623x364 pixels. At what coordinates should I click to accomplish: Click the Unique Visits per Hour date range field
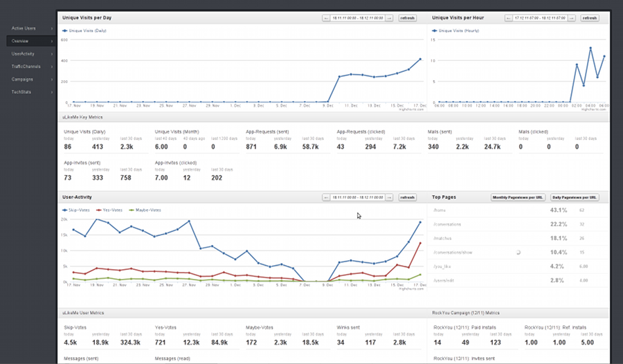(x=540, y=18)
